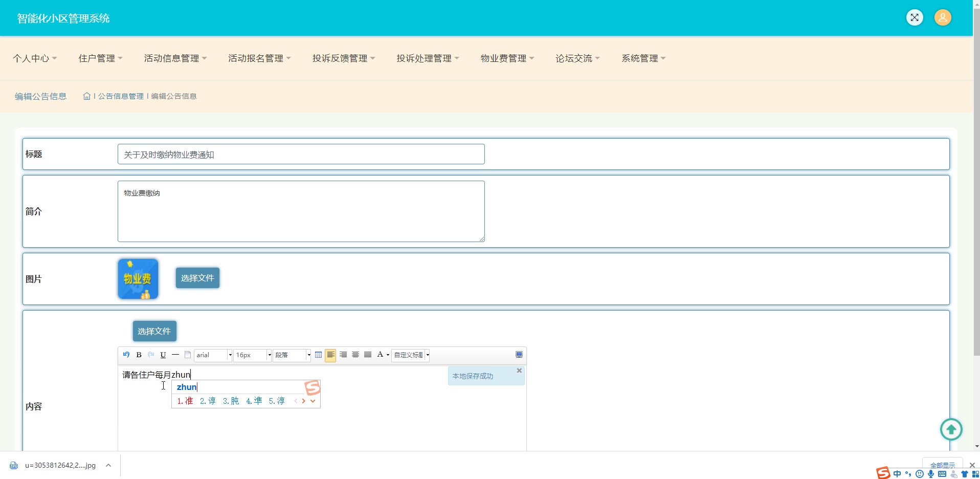The height and width of the screenshot is (479, 980).
Task: Click 选择文件 button beside the image
Action: 197,278
